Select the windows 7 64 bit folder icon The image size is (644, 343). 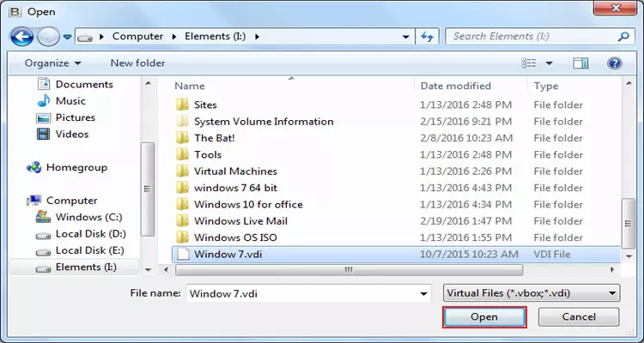click(182, 188)
